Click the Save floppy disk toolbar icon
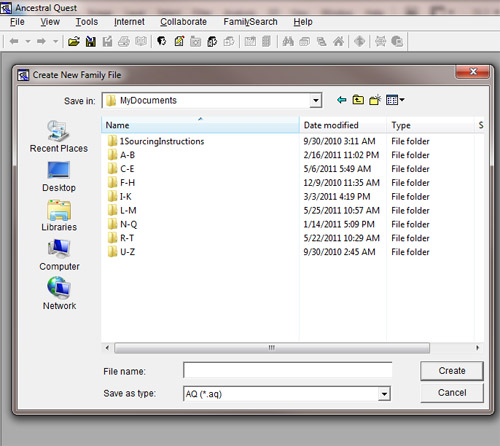The height and width of the screenshot is (446, 500). pos(90,41)
